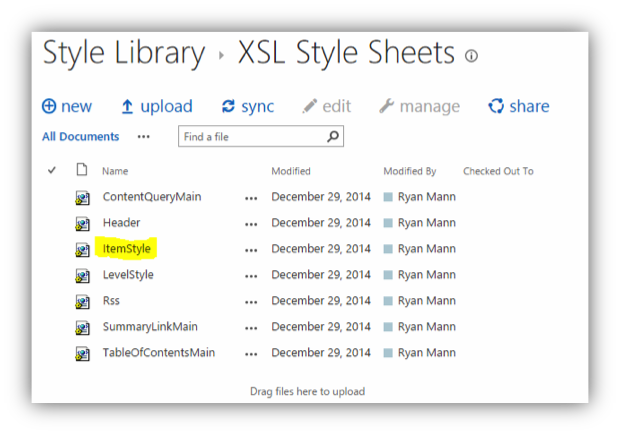Click the manage wrench icon
The height and width of the screenshot is (435, 620).
[386, 106]
